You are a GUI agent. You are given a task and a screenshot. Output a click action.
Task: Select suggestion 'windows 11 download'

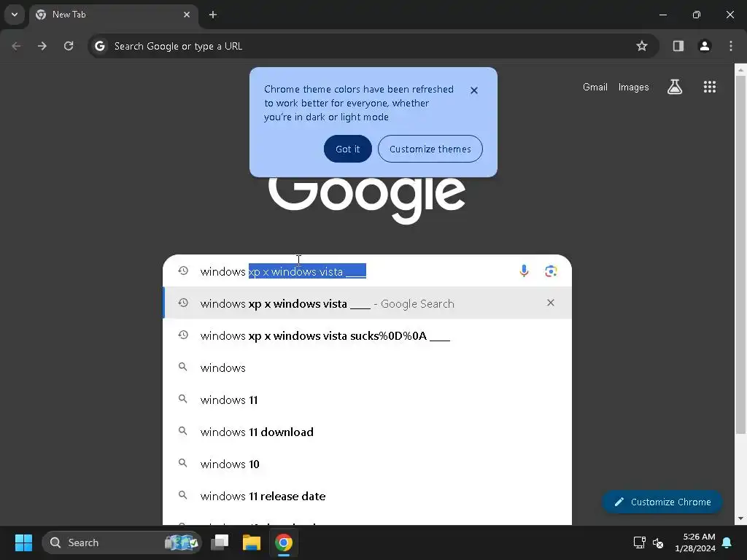(x=367, y=432)
